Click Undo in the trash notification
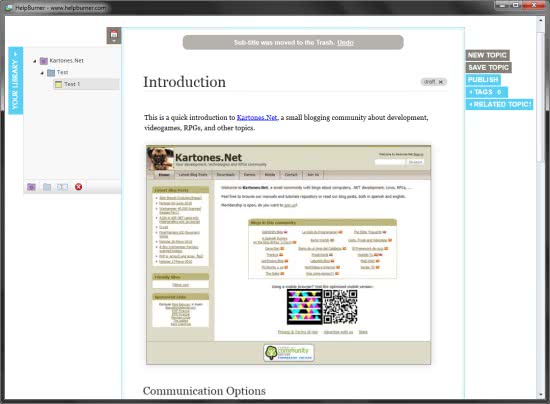This screenshot has height=404, width=550. coord(345,42)
